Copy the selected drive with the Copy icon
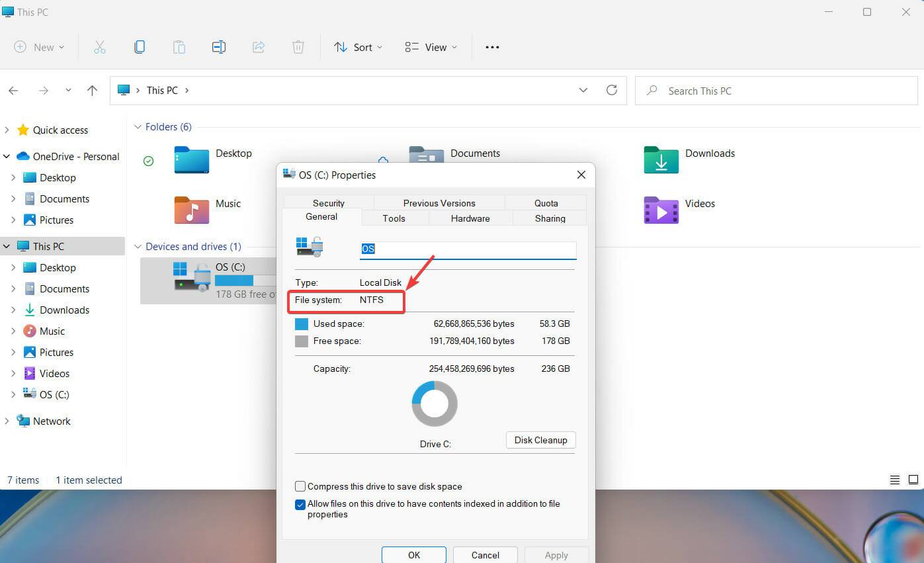Image resolution: width=924 pixels, height=563 pixels. [140, 46]
